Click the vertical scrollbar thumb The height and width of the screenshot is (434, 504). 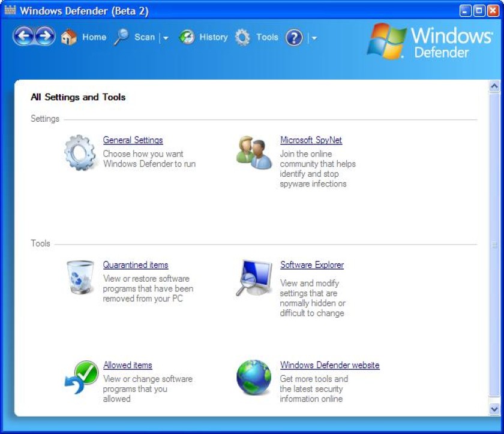pos(494,245)
